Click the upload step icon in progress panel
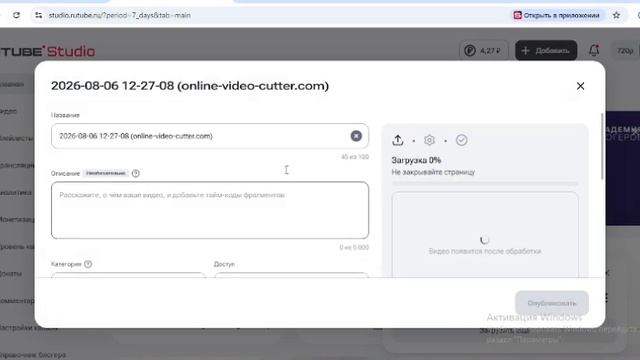The height and width of the screenshot is (360, 640). [398, 140]
